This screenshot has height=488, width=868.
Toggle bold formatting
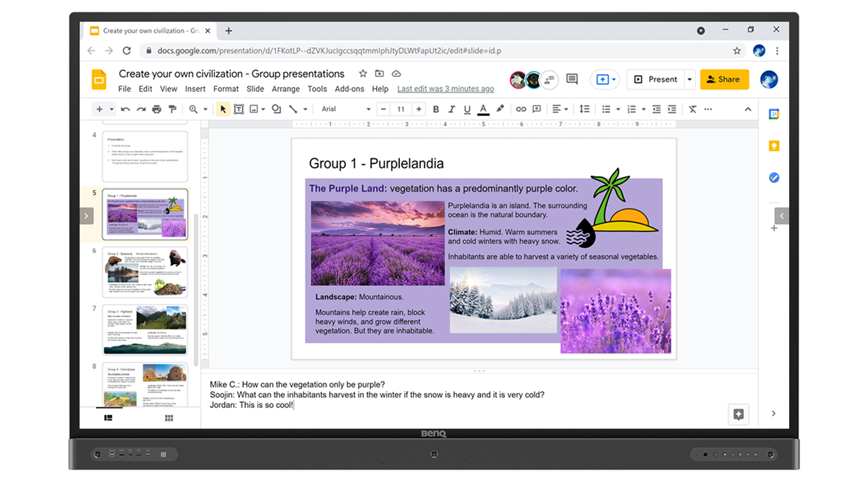click(x=436, y=109)
